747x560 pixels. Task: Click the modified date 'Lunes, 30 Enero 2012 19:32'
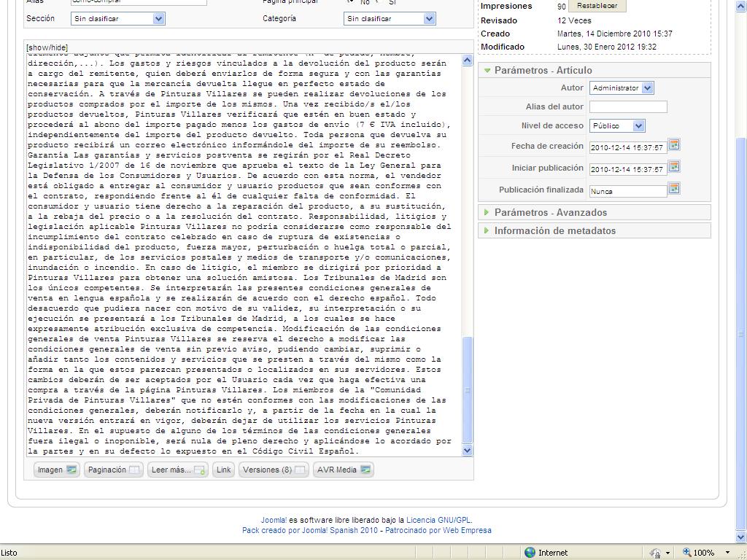(x=606, y=47)
